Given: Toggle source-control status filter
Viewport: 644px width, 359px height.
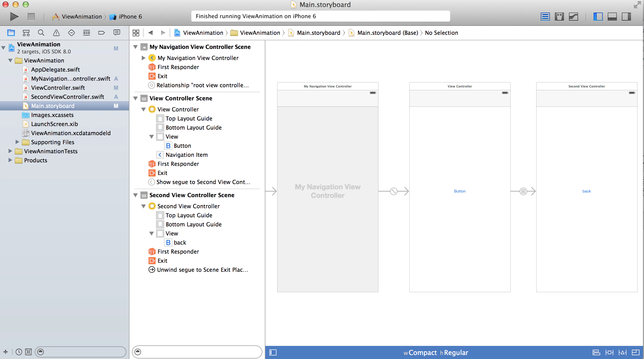Looking at the screenshot, I should [x=28, y=352].
